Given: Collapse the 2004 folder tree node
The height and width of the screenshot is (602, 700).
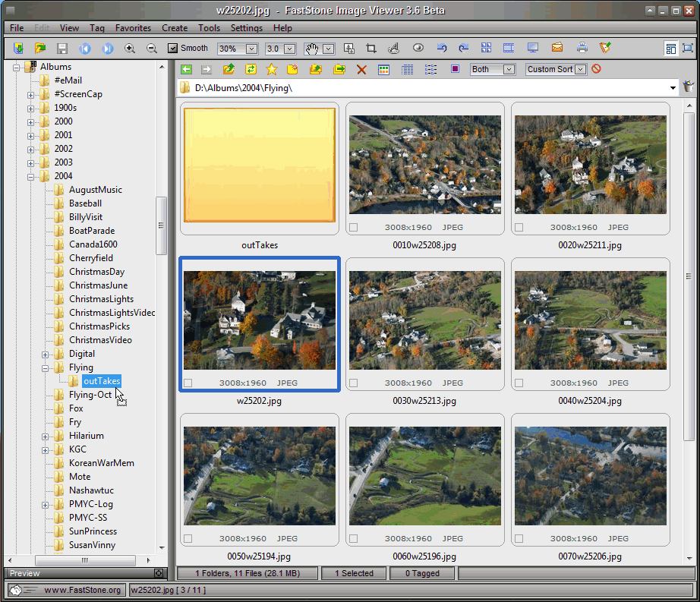Looking at the screenshot, I should coord(30,177).
